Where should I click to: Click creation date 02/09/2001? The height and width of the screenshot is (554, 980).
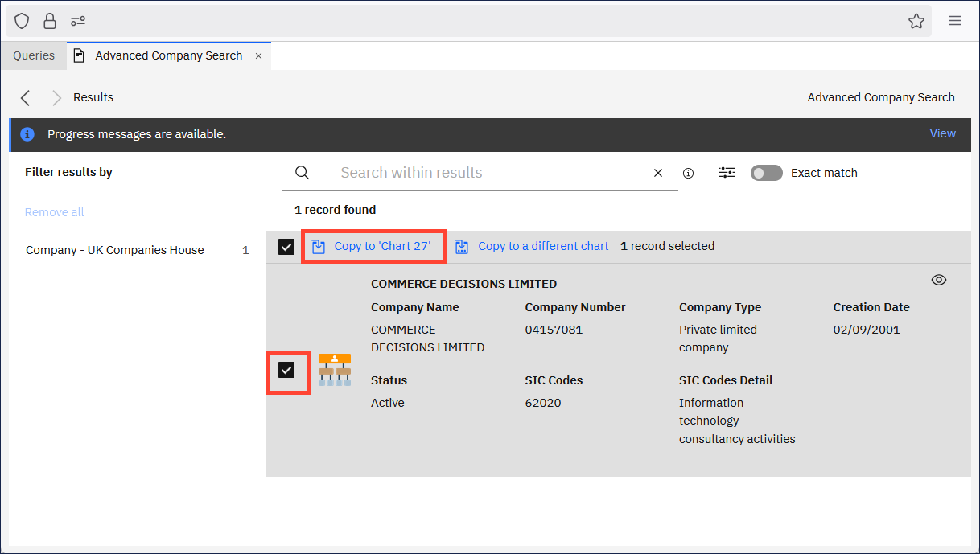pos(867,330)
